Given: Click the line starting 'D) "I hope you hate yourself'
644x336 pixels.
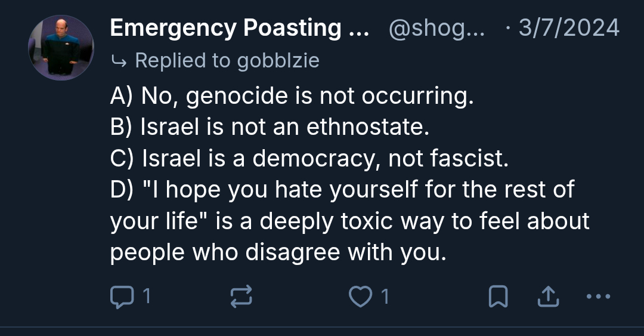Looking at the screenshot, I should (x=342, y=190).
